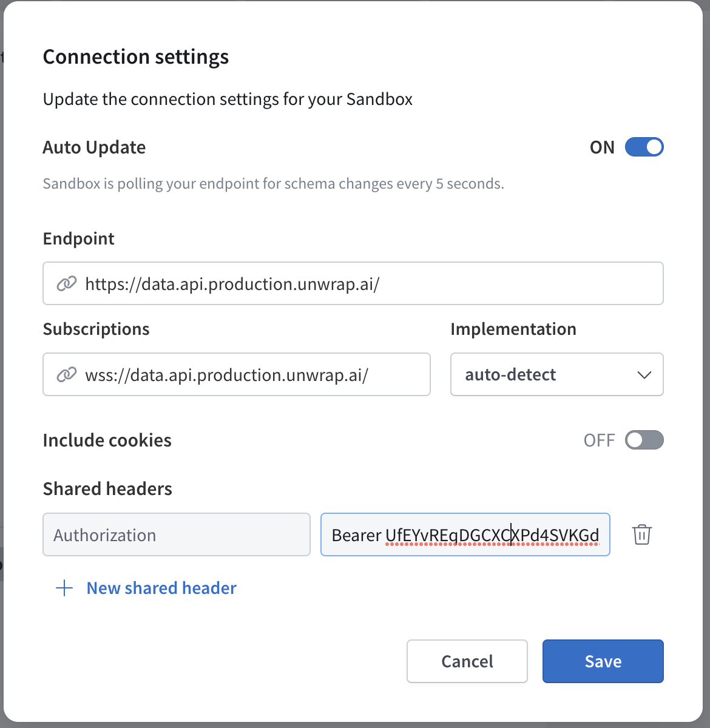The image size is (710, 728).
Task: Click the Shared headers section label
Action: point(107,488)
